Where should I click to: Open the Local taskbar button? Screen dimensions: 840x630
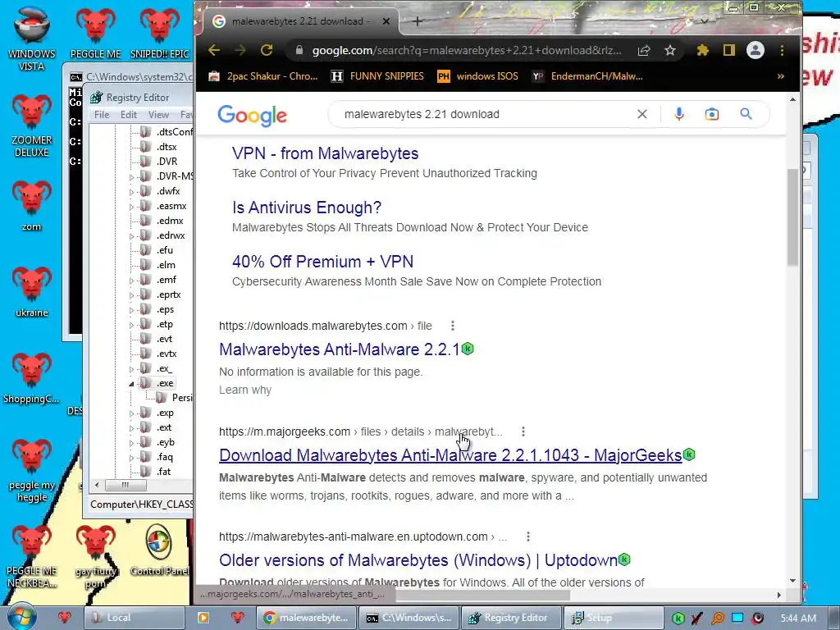(134, 618)
